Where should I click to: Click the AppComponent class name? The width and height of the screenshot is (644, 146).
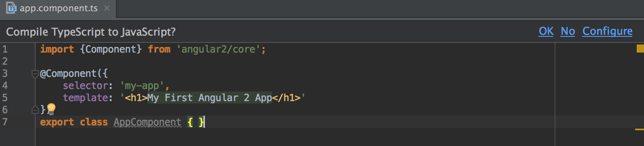click(x=148, y=122)
